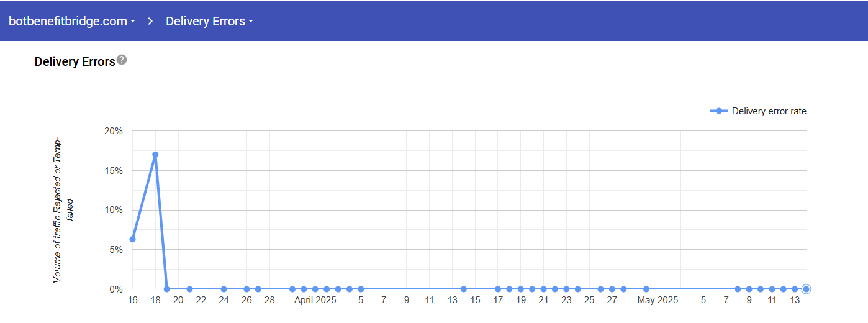Click the y-axis title about Rejected traffic
Image resolution: width=868 pixels, height=323 pixels.
click(x=62, y=210)
